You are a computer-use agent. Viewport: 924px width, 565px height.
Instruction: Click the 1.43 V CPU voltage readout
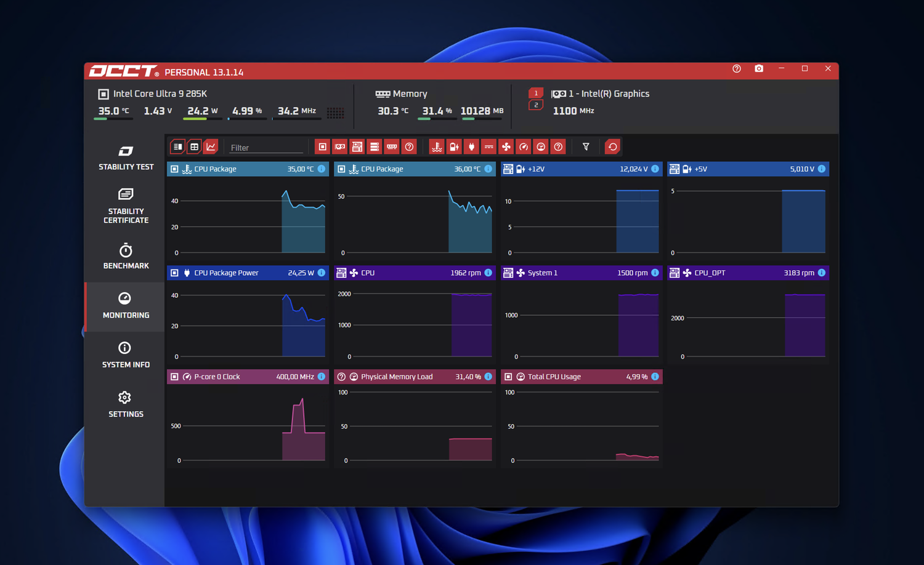click(x=158, y=111)
